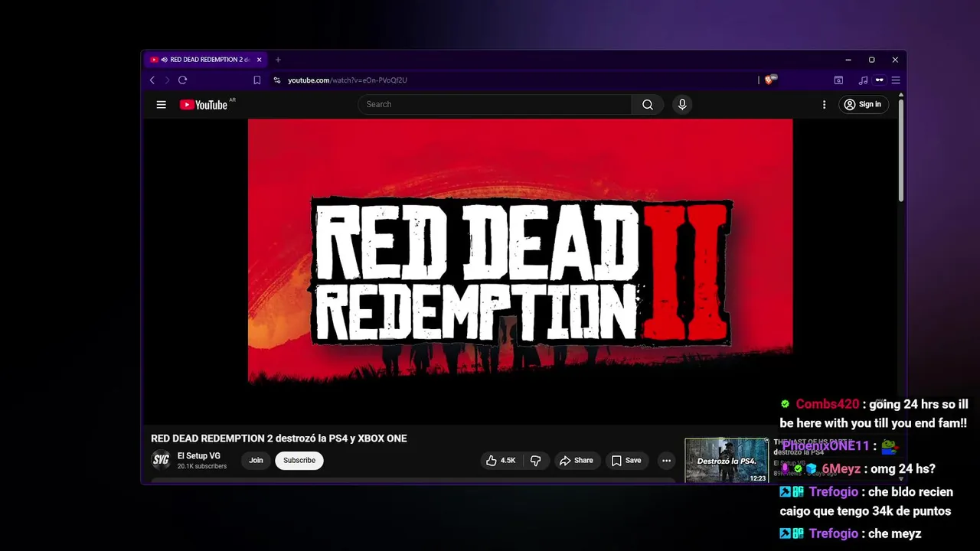
Task: Start voice search with microphone icon
Action: click(682, 105)
